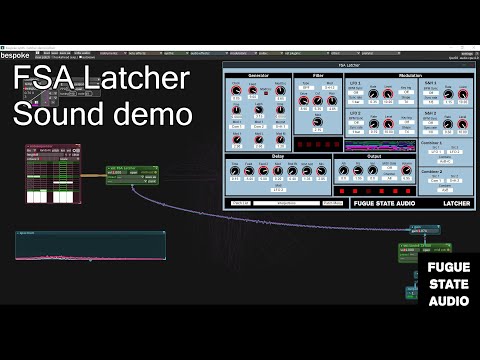Open the Output Channel selector
The height and width of the screenshot is (360, 480).
pyautogui.click(x=389, y=178)
